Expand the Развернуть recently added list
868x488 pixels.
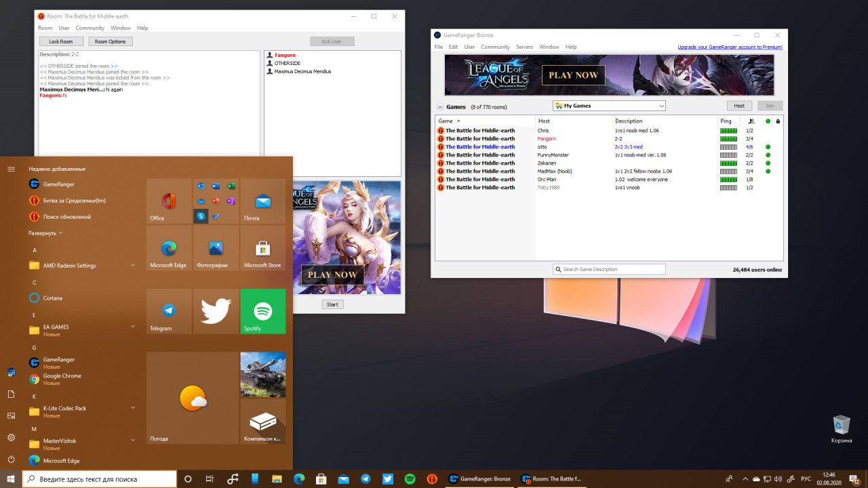[45, 232]
